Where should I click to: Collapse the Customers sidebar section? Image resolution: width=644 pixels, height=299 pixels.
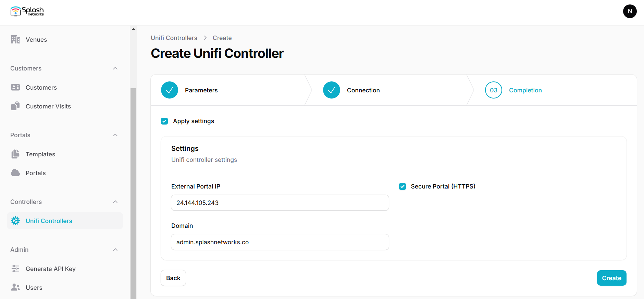(x=115, y=68)
